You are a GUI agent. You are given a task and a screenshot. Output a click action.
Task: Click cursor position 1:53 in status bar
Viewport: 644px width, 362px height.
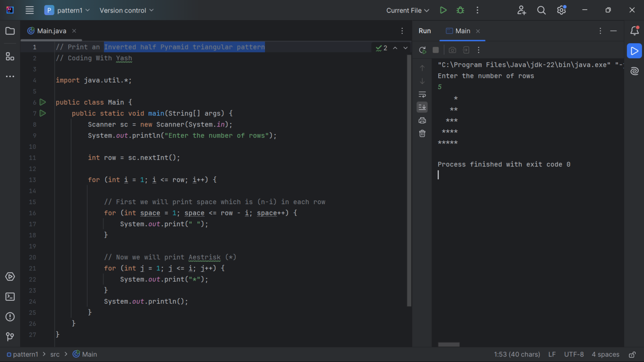(517, 354)
